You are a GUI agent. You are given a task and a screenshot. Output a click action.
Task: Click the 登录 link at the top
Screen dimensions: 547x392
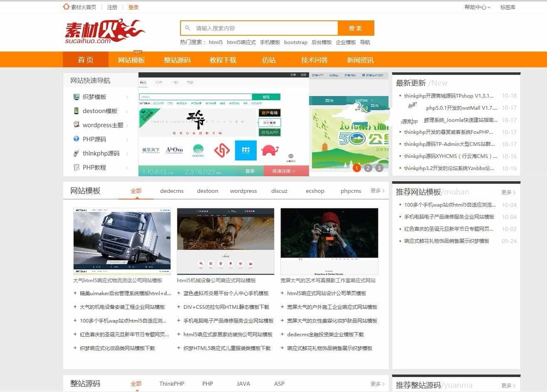pos(133,7)
